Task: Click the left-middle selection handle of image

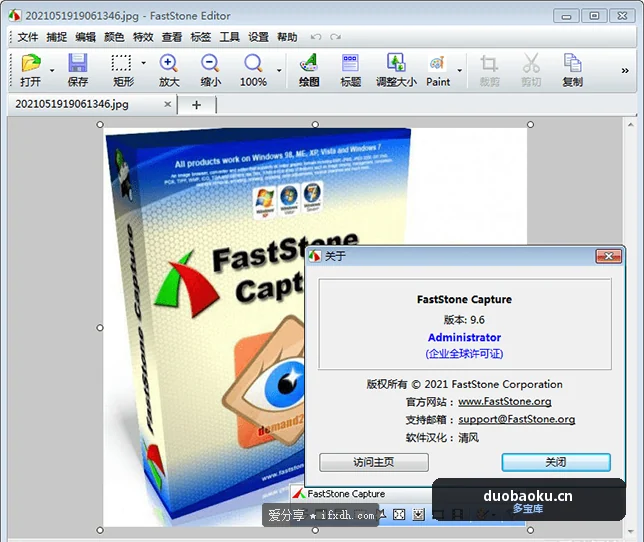Action: pos(100,328)
